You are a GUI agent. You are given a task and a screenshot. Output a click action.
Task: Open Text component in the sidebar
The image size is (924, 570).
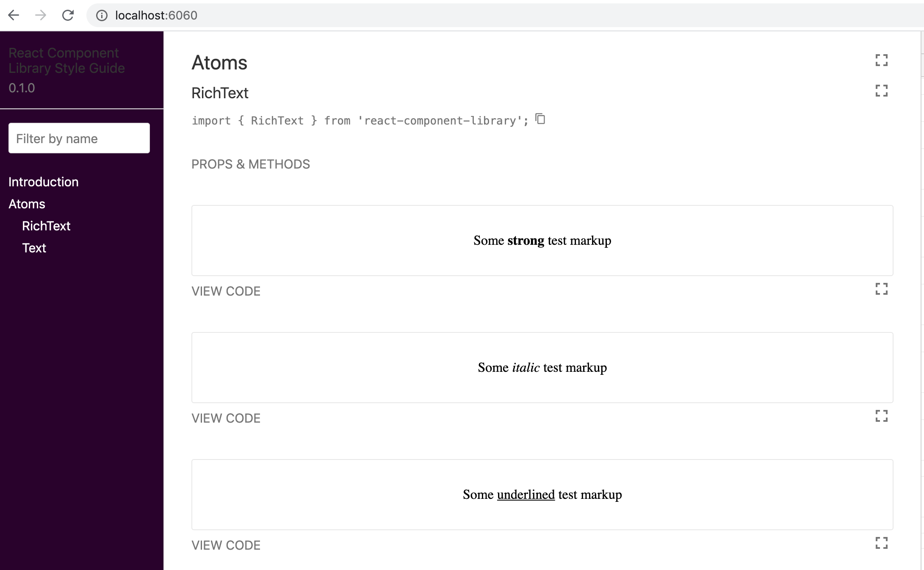34,248
